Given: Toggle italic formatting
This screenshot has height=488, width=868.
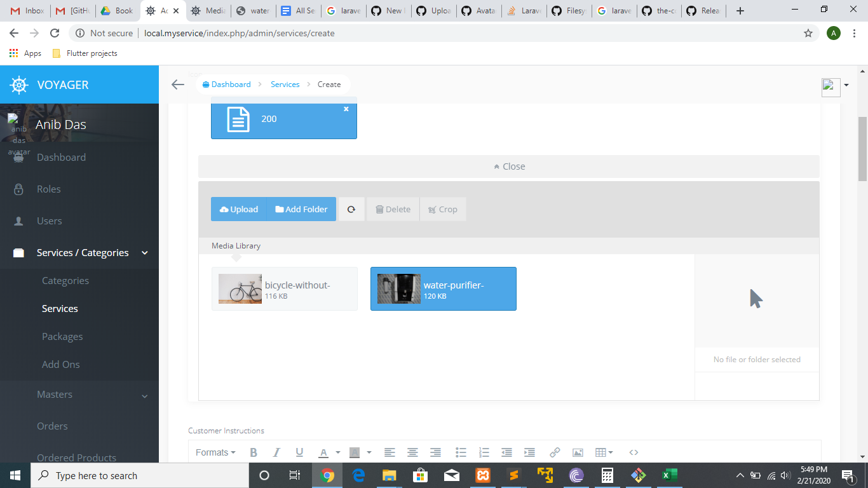Looking at the screenshot, I should (x=276, y=452).
